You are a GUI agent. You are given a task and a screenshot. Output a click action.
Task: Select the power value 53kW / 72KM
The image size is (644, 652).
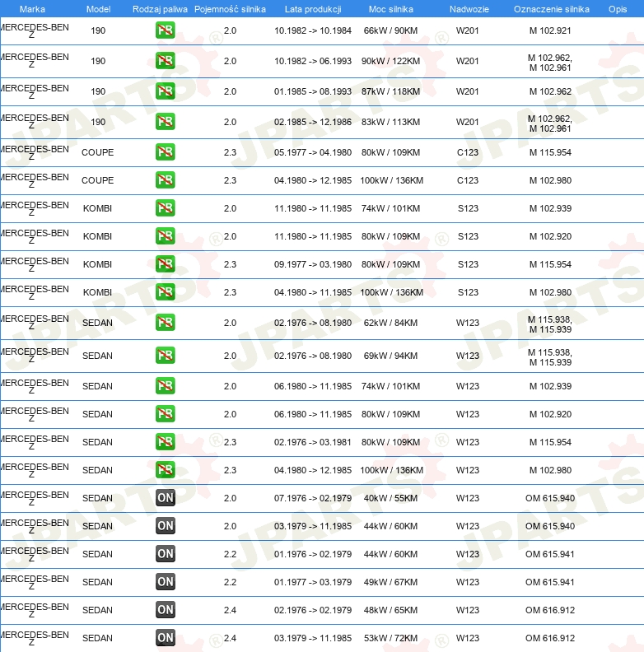(x=390, y=637)
